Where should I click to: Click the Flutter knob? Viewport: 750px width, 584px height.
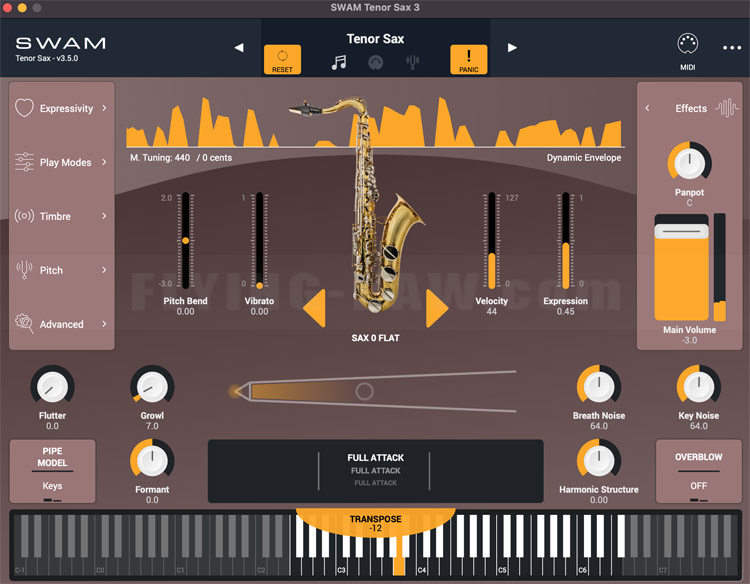click(52, 387)
